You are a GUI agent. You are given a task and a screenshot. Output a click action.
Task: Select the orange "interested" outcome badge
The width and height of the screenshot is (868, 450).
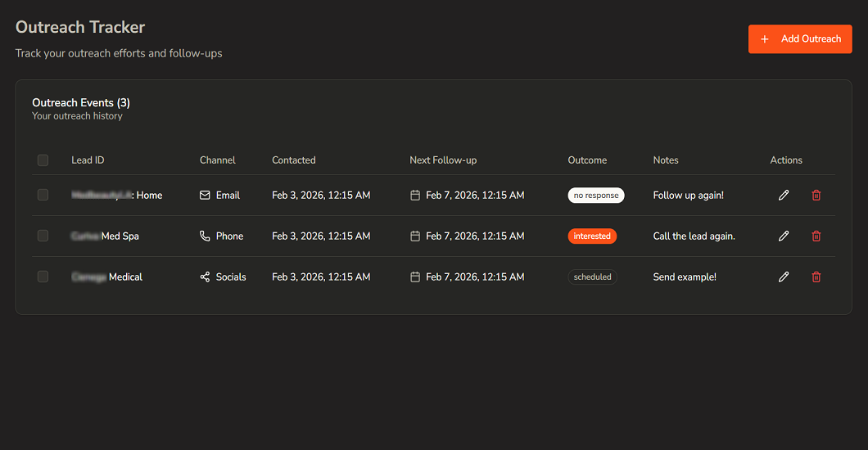(x=592, y=236)
